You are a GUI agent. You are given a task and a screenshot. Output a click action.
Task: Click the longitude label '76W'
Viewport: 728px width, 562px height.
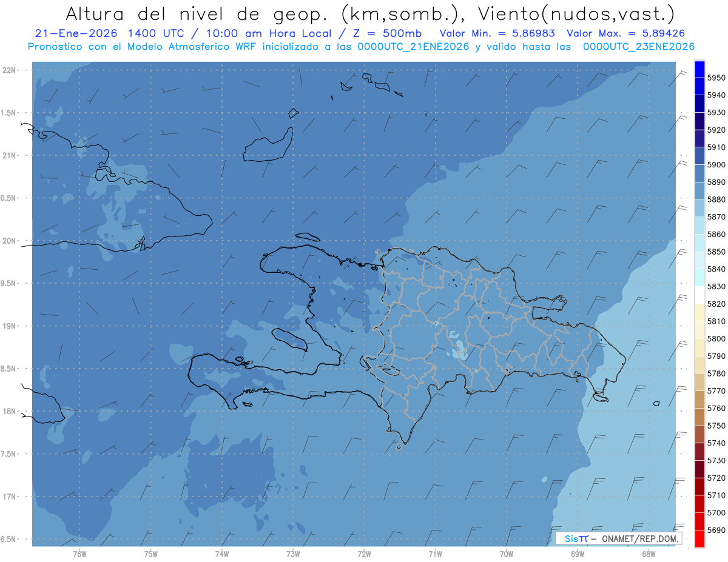pyautogui.click(x=79, y=554)
